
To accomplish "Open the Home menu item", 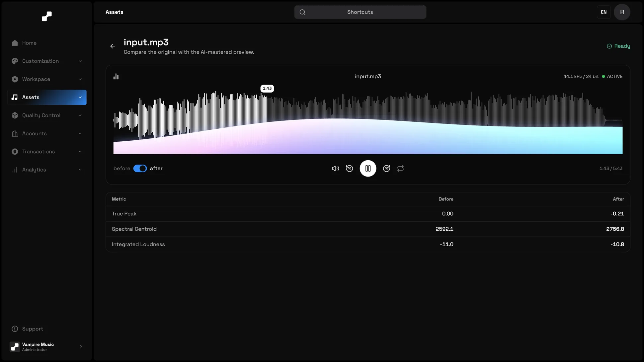I will [x=47, y=43].
